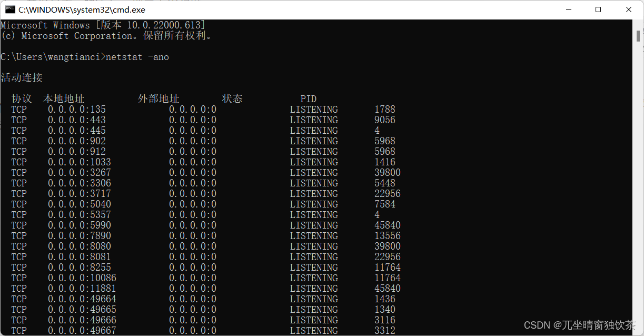The height and width of the screenshot is (336, 644).
Task: Click the local address 0.0.0.0:10086
Action: click(x=82, y=278)
